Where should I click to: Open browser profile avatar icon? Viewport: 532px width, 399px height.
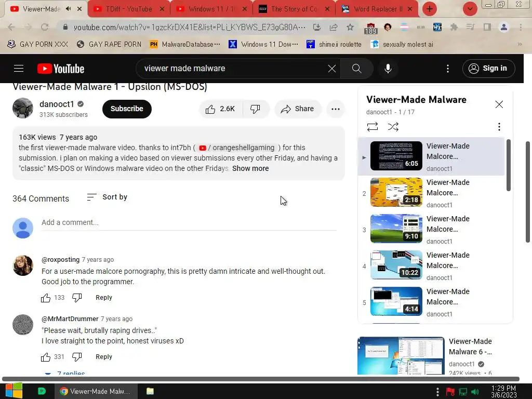[504, 27]
